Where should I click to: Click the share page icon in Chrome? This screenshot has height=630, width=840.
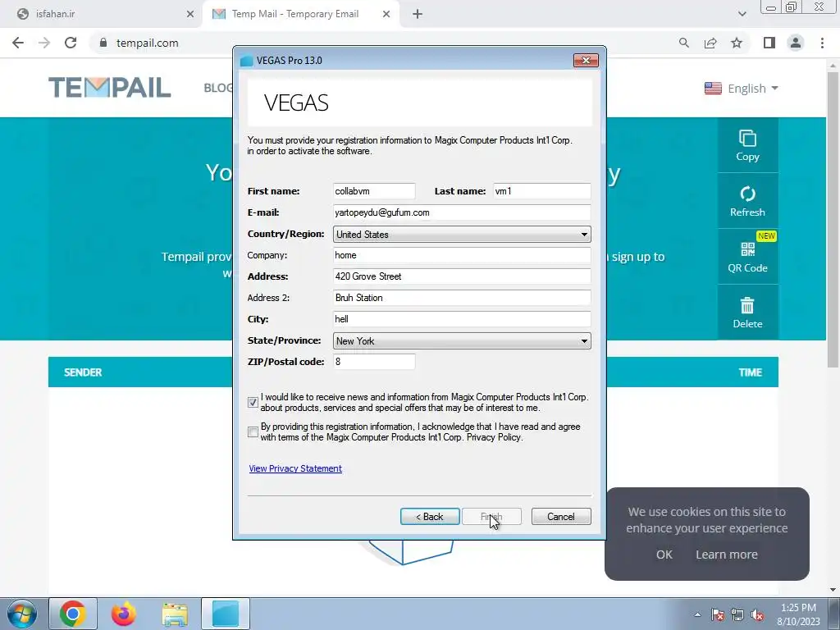pyautogui.click(x=710, y=43)
